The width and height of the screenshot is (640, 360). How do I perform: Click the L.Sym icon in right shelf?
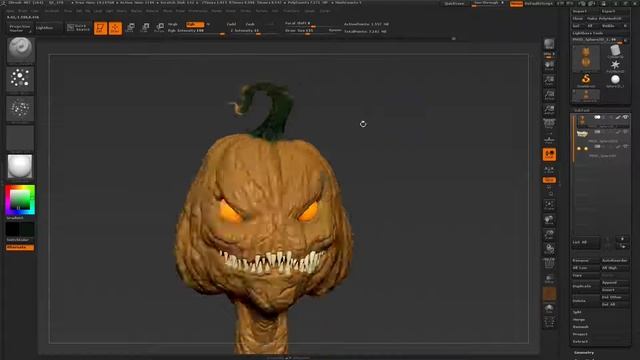(549, 169)
